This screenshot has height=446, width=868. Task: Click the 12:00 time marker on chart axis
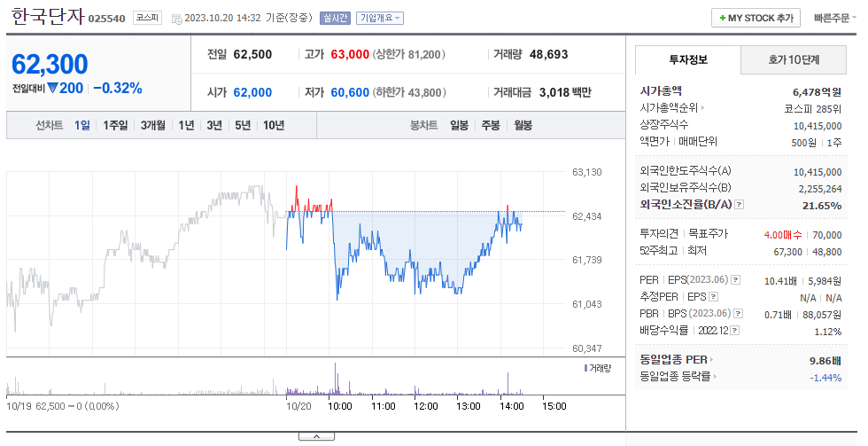click(x=425, y=406)
